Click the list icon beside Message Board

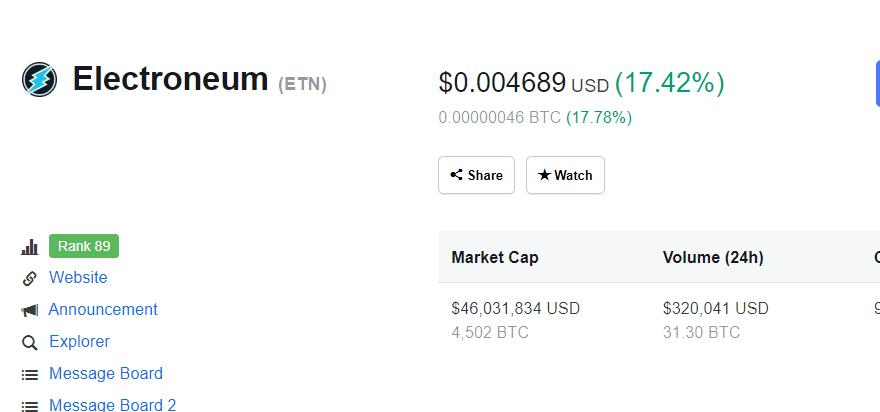(30, 374)
